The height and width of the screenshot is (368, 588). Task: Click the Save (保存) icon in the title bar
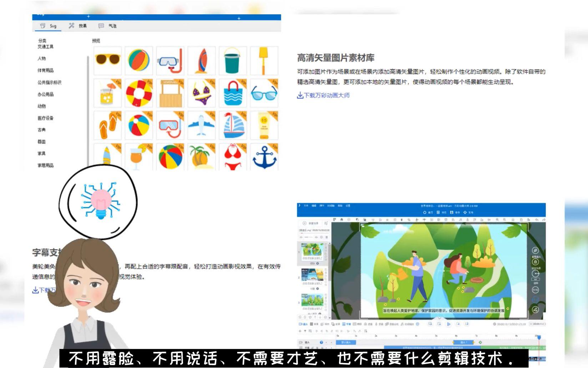tap(451, 212)
